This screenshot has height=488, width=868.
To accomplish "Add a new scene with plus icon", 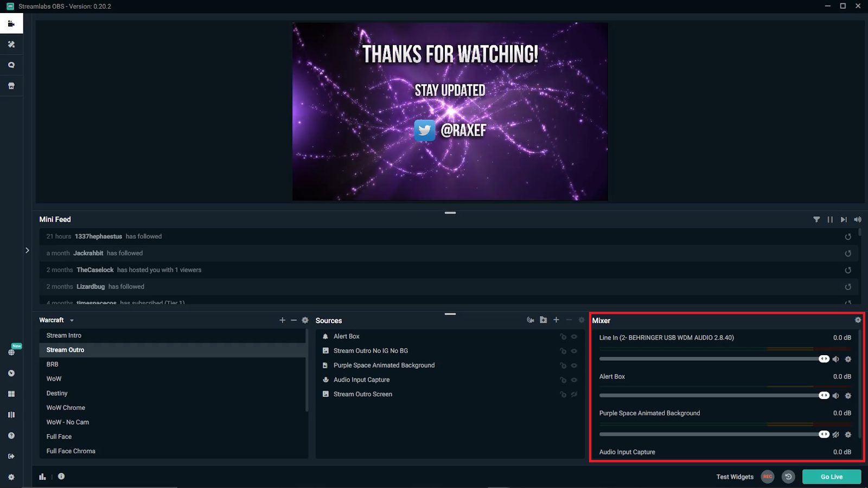I will (282, 320).
